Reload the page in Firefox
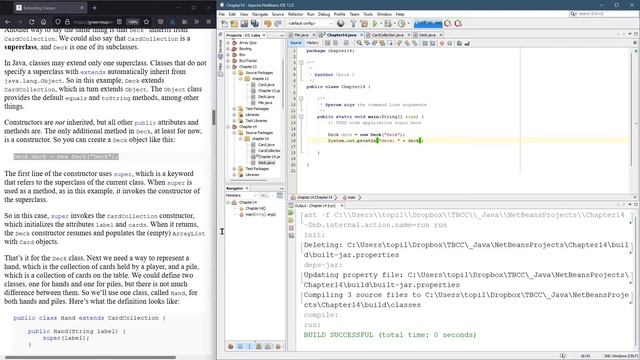This screenshot has height=360, width=640. 31,22
